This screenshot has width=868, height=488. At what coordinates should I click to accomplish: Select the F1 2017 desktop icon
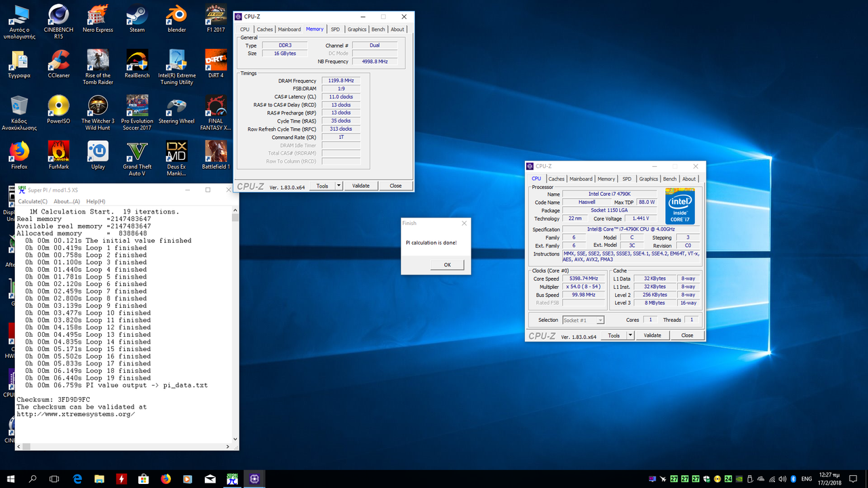click(216, 18)
